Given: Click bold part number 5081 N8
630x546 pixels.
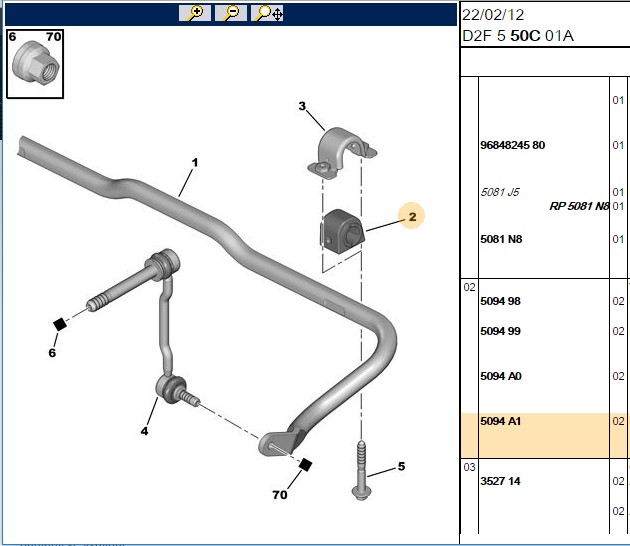Looking at the screenshot, I should [x=501, y=239].
